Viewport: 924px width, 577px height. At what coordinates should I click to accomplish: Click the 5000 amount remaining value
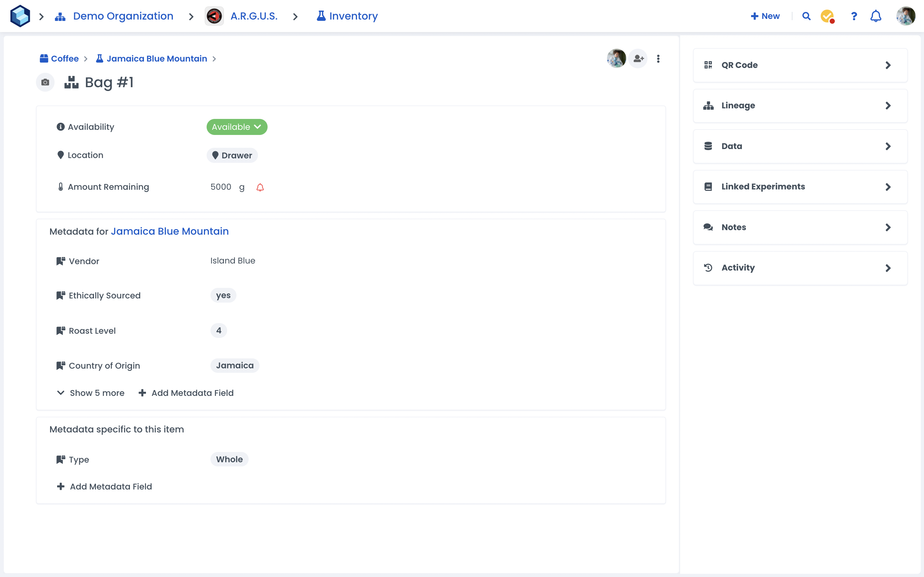(221, 187)
